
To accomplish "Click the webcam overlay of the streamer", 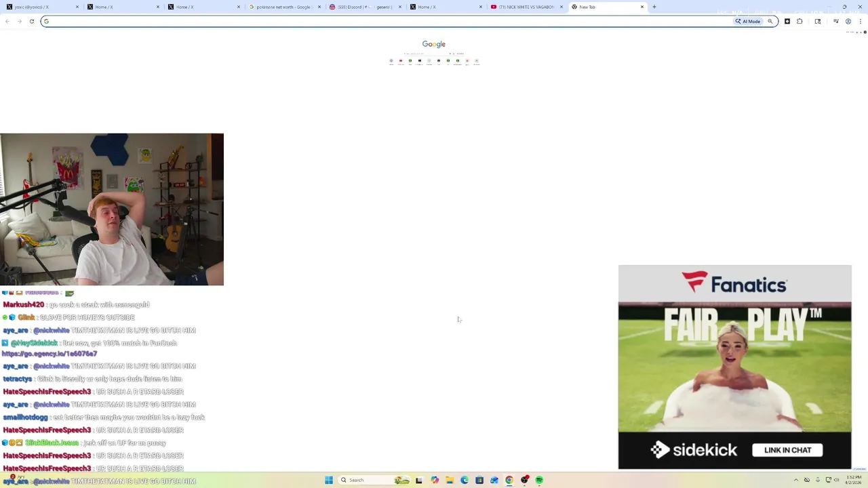I will tap(112, 209).
